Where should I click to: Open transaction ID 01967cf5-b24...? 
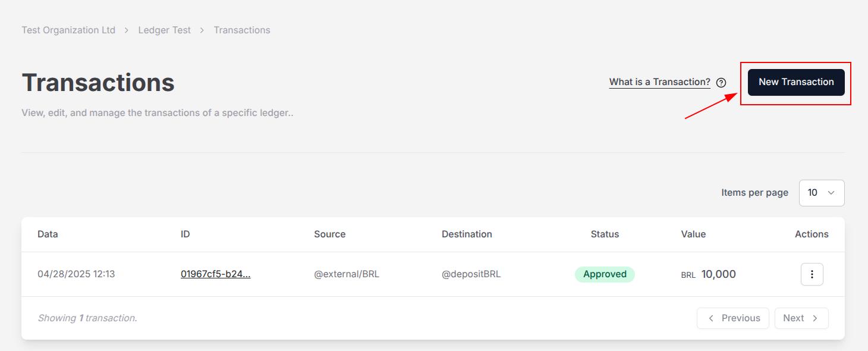tap(215, 274)
